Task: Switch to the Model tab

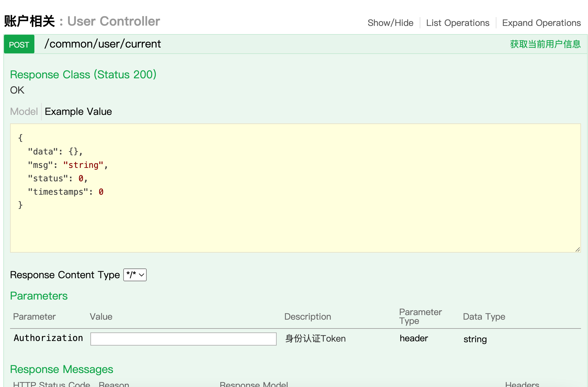Action: tap(24, 112)
